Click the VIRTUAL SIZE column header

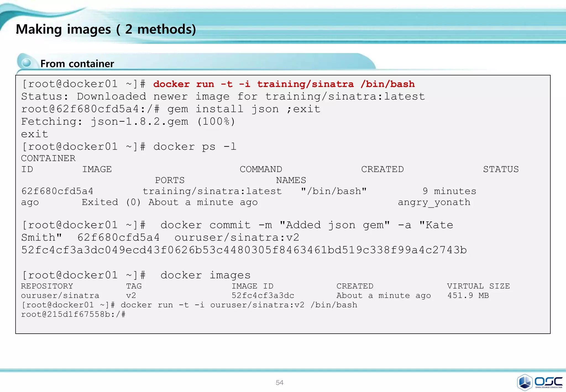point(478,286)
